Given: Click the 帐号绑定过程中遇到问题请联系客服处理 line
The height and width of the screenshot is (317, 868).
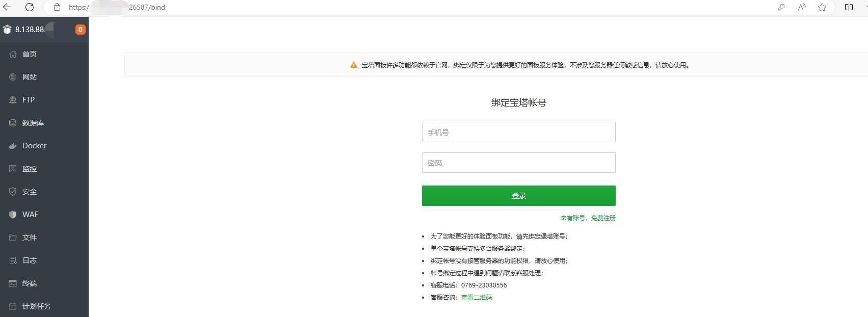Looking at the screenshot, I should click(x=487, y=273).
